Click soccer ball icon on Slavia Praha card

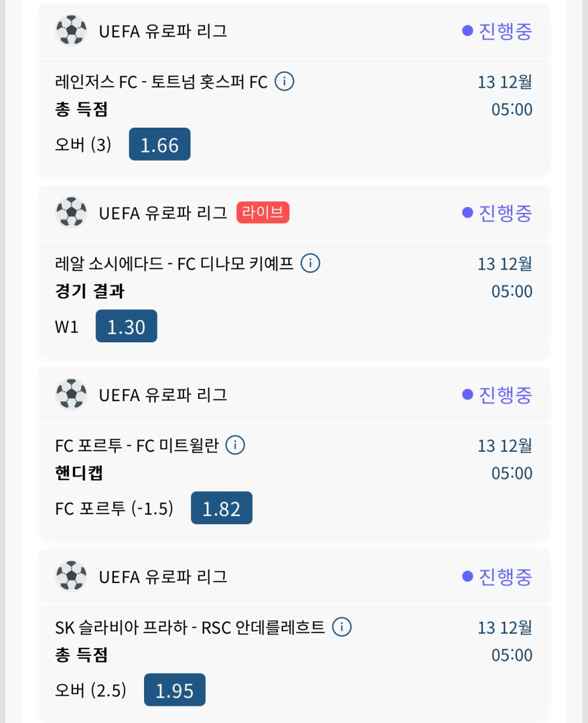click(x=71, y=576)
